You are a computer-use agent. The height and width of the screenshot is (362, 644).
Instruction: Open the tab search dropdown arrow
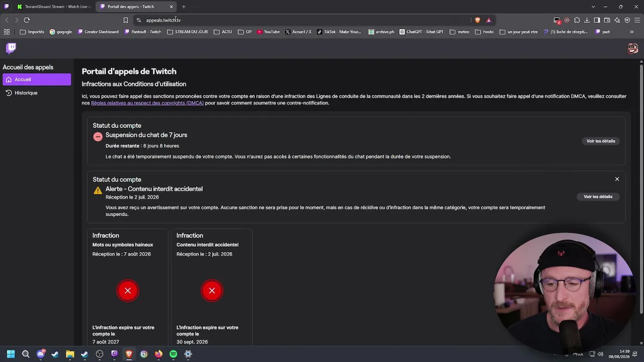pyautogui.click(x=593, y=7)
